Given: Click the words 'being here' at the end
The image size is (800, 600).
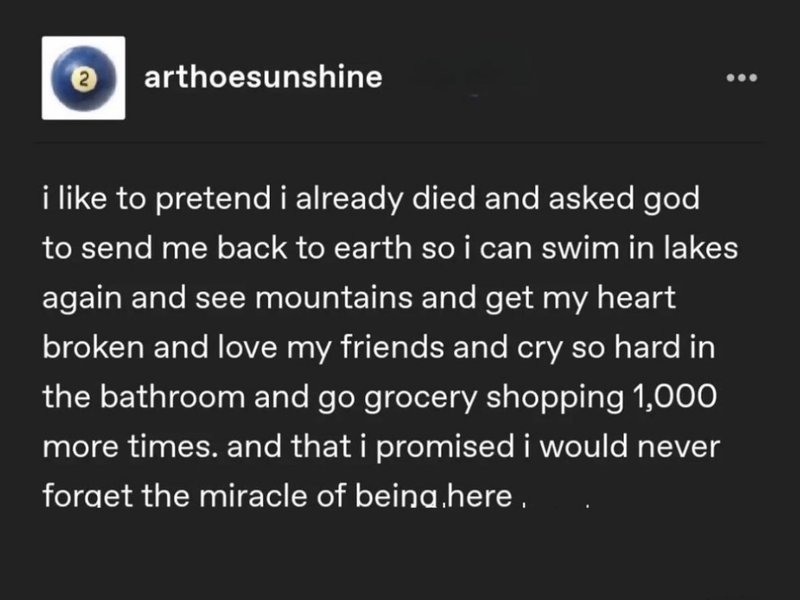Looking at the screenshot, I should point(434,496).
